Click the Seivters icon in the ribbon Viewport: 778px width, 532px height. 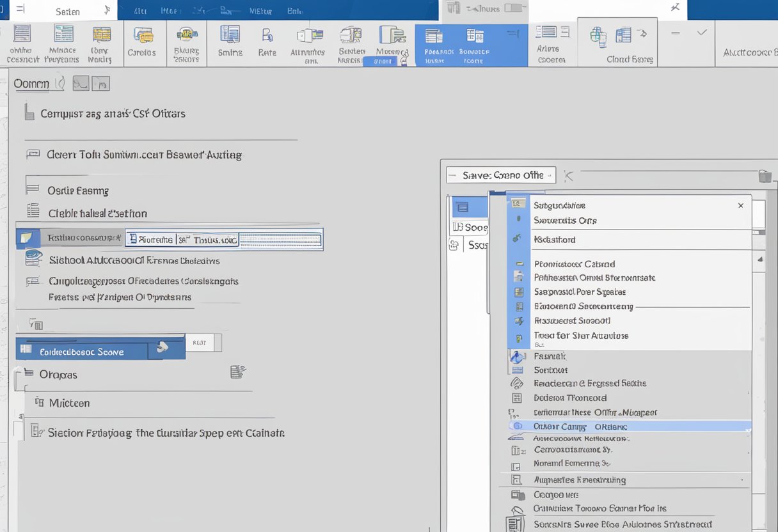pos(351,42)
